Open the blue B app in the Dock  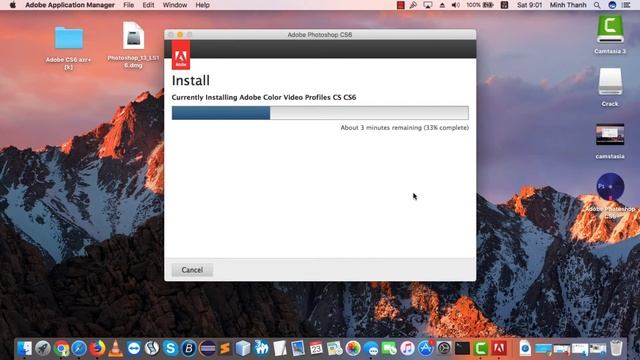pyautogui.click(x=189, y=348)
